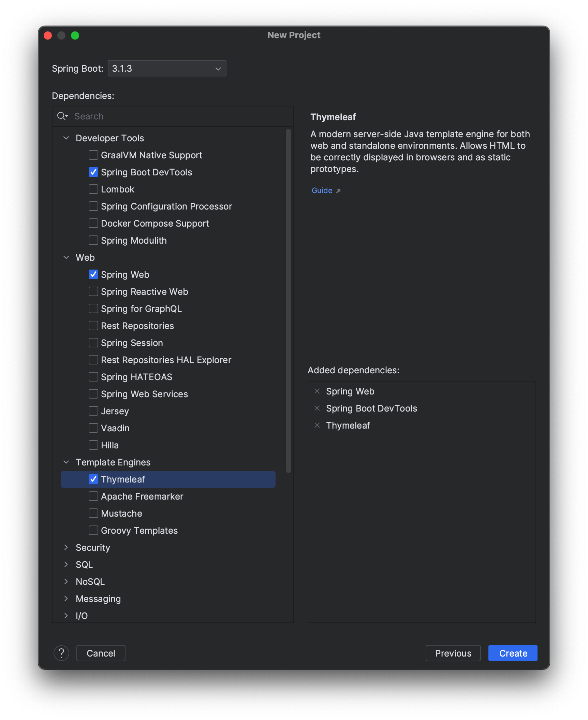
Task: Enable Spring Session dependency
Action: [93, 343]
